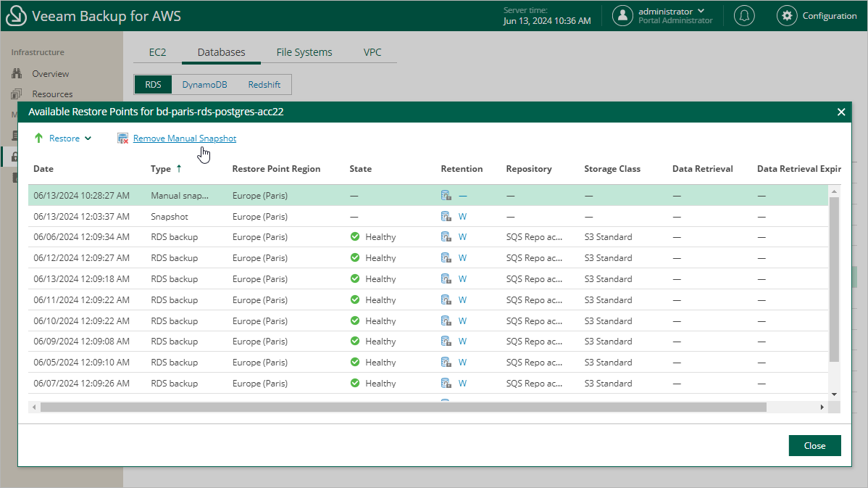Click Healthy checkmark icon for 06/13/2024 RDS backup
Viewport: 868px width, 488px height.
(x=355, y=278)
